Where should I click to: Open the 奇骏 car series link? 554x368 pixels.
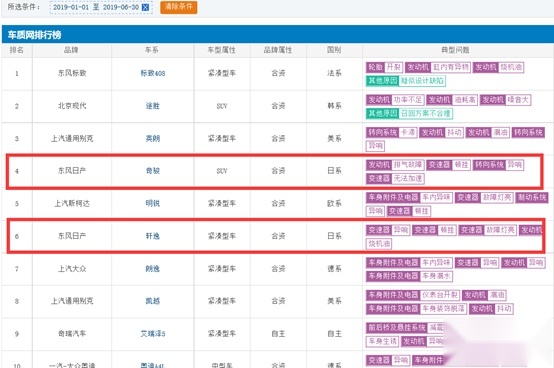tap(153, 171)
